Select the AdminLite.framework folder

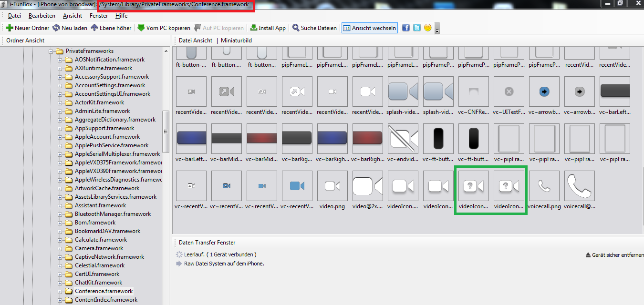coord(102,111)
